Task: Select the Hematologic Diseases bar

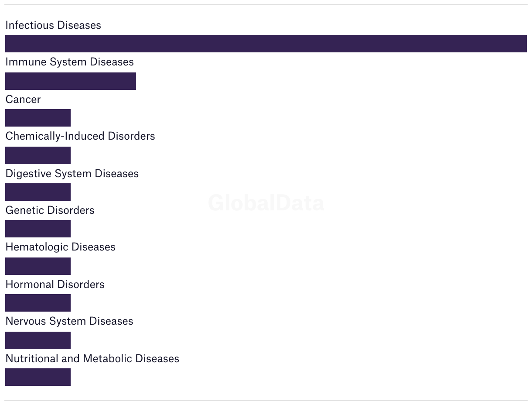Action: tap(38, 266)
